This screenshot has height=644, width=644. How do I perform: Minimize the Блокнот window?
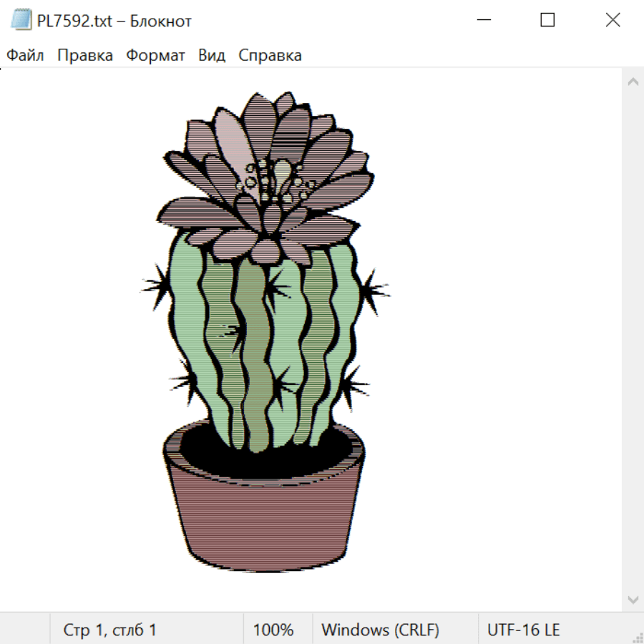click(483, 21)
